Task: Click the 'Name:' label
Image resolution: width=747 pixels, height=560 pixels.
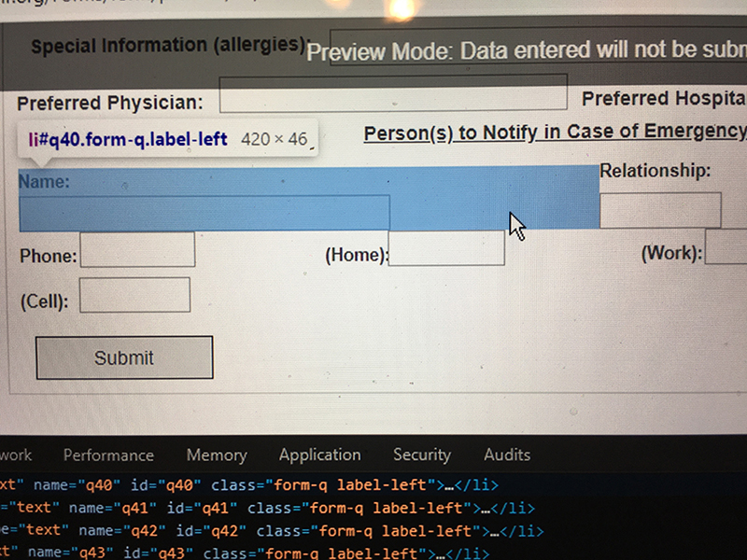Action: (x=44, y=182)
